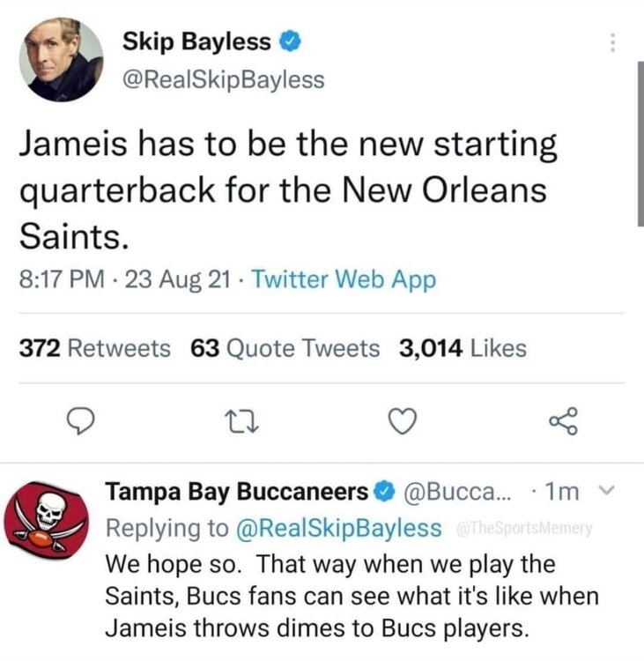Click the Skip Bayless display name

click(x=199, y=41)
